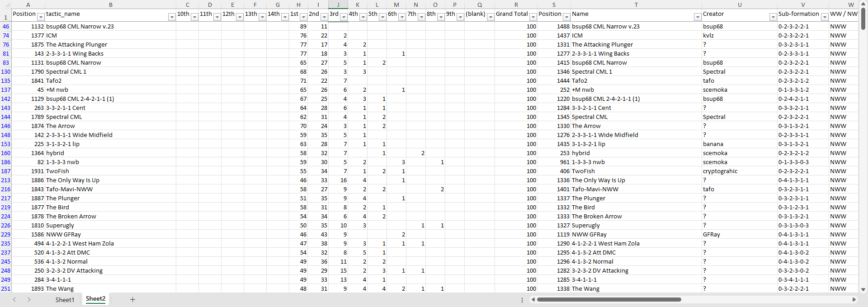Switch to the Sheet1 tab
Image resolution: width=868 pixels, height=307 pixels.
(x=65, y=300)
